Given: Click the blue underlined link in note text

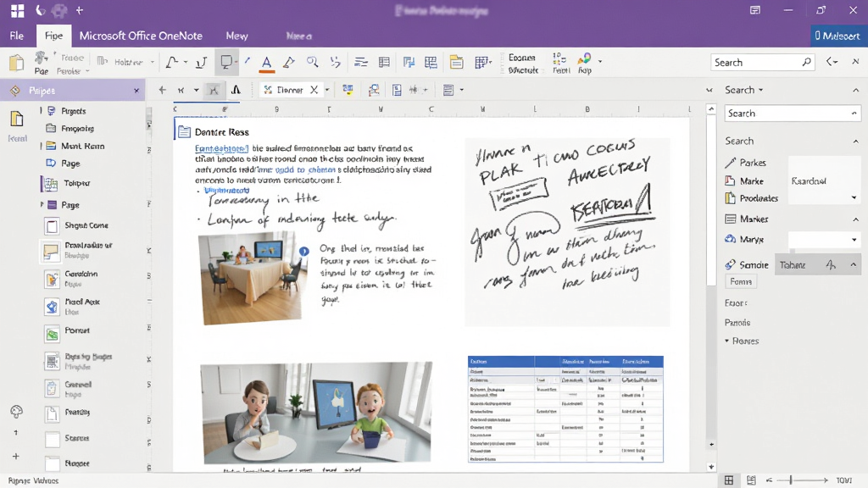Looking at the screenshot, I should click(221, 148).
